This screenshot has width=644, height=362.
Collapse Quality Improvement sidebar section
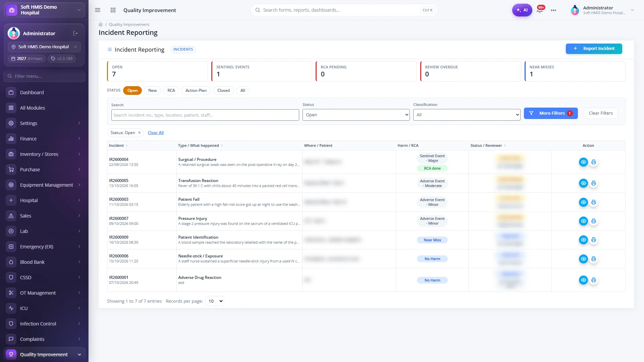coord(44,355)
